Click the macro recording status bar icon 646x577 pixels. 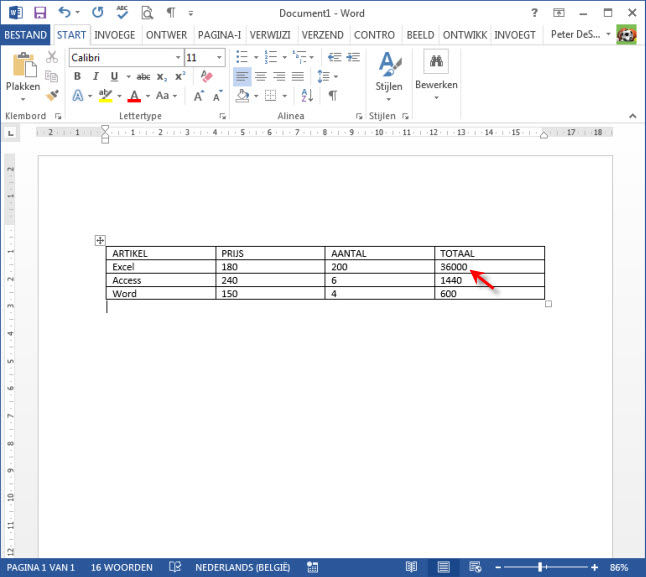312,567
